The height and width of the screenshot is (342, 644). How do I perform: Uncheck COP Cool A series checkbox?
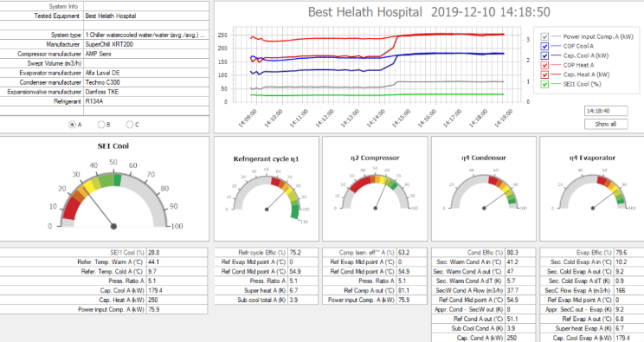[x=544, y=46]
